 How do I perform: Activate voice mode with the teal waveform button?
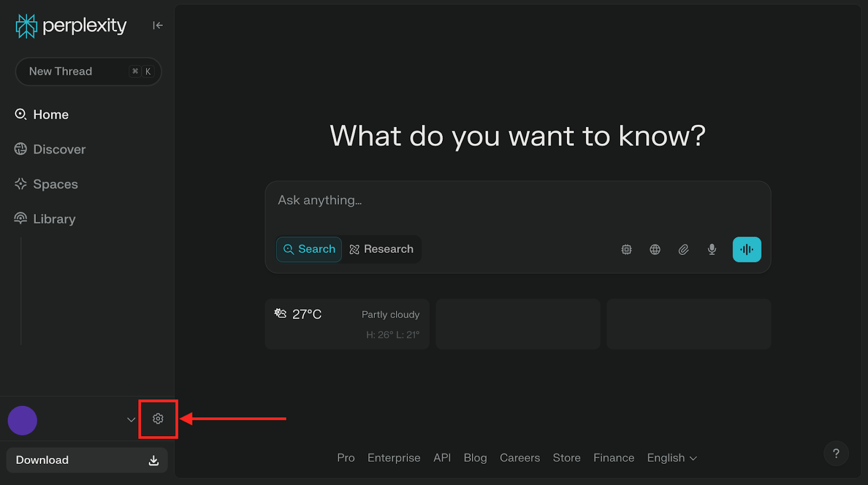(746, 250)
